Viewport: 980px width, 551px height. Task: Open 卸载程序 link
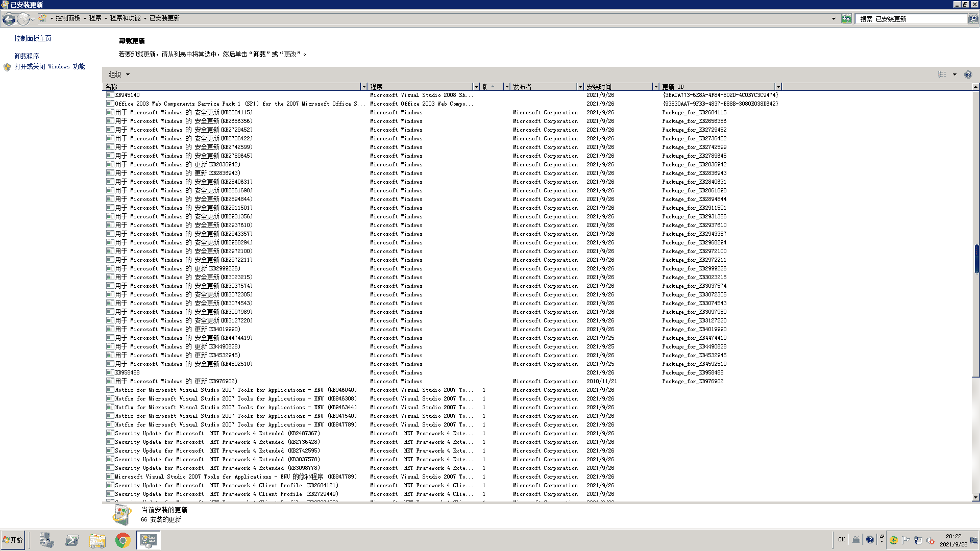click(x=27, y=56)
